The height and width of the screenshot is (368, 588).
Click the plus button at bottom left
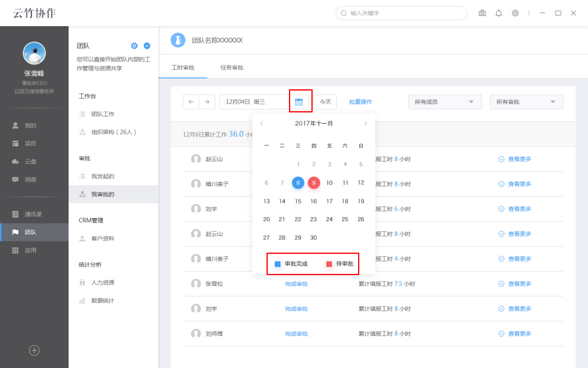point(34,350)
